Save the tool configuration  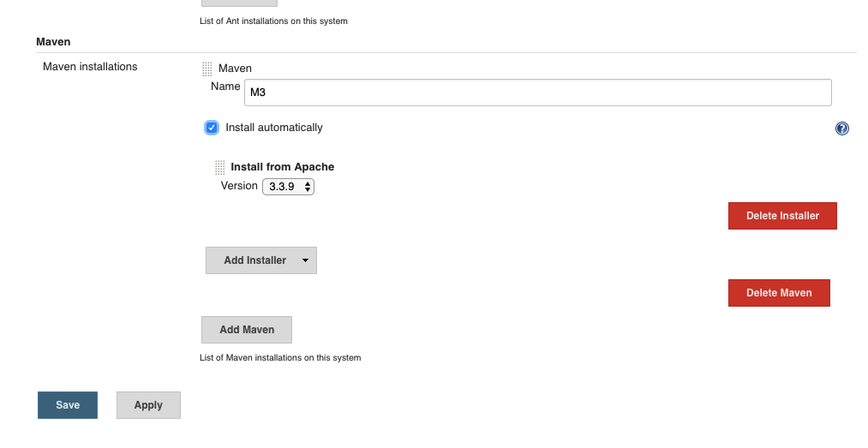[x=68, y=405]
